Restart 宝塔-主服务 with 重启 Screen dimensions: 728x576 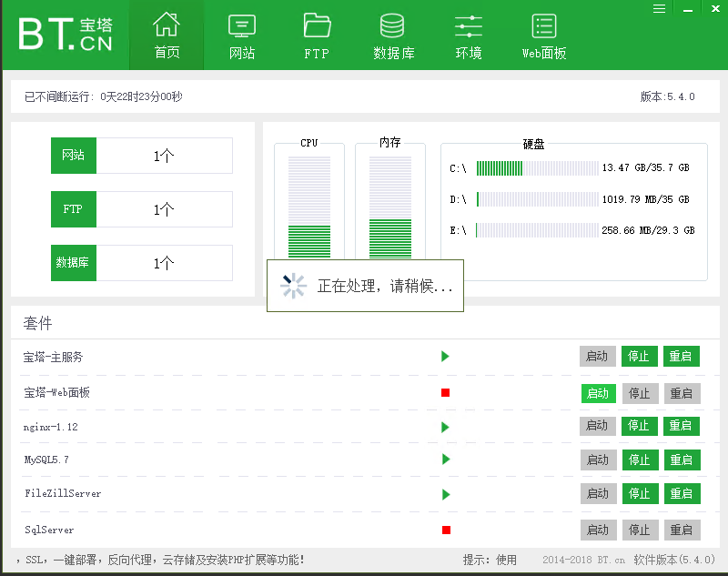point(681,357)
